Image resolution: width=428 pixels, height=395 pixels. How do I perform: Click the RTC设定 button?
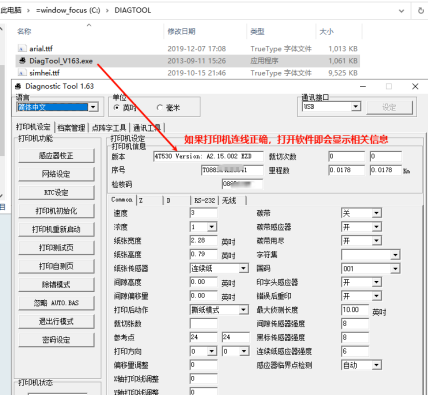(56, 193)
